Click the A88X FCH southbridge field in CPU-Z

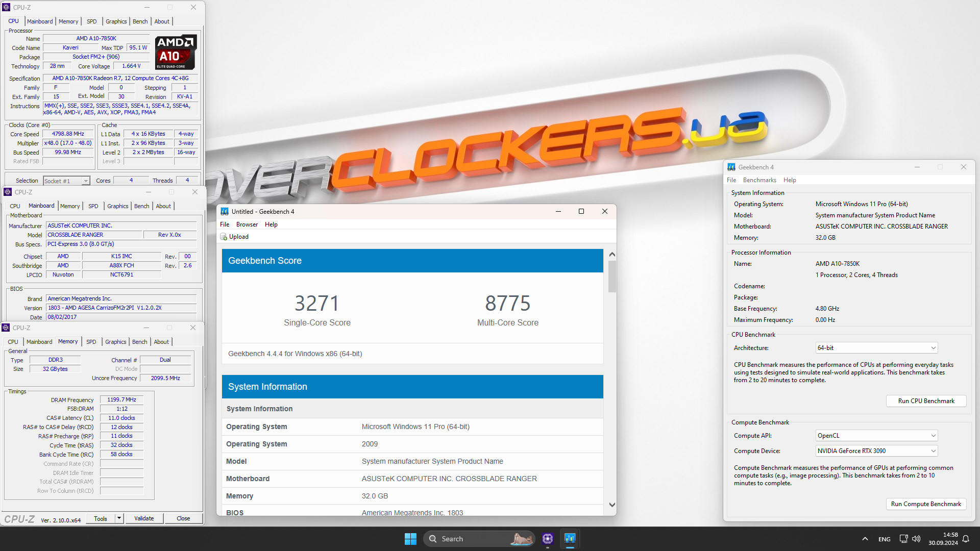[x=121, y=266]
